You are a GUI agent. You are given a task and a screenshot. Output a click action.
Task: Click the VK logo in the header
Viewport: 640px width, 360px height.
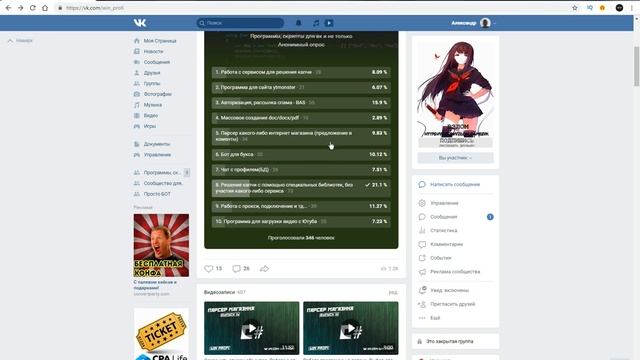(x=140, y=23)
